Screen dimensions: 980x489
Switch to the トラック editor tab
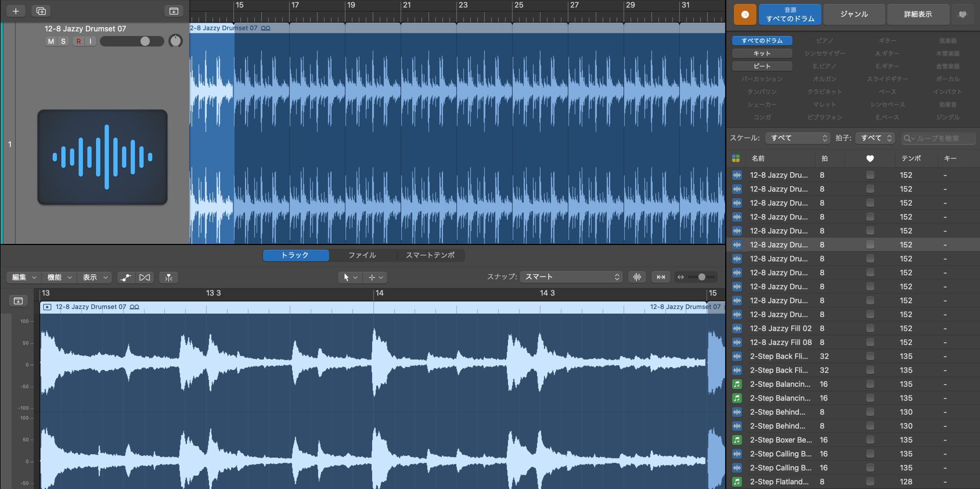(296, 255)
